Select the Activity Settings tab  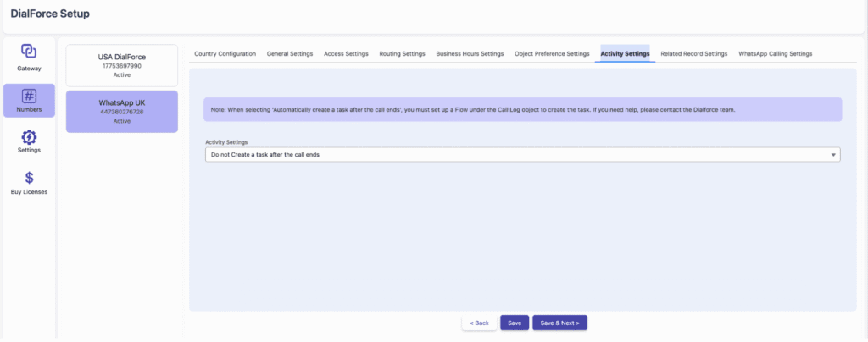[x=625, y=54]
